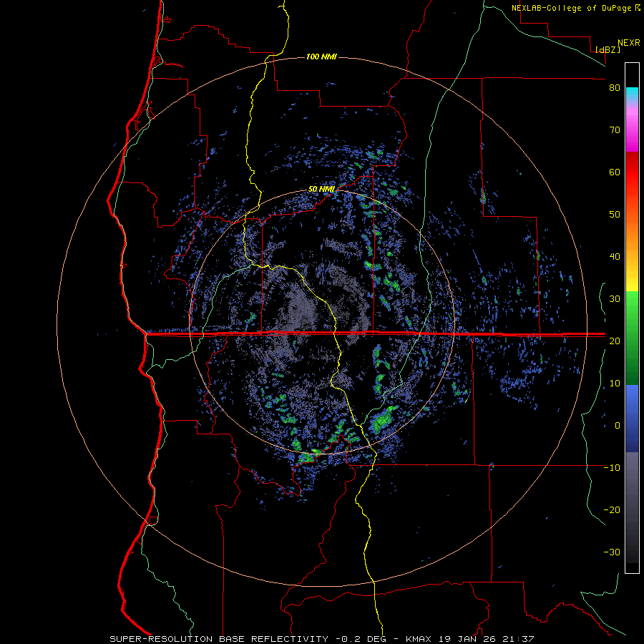Click the 60 value on the dBZ scale
This screenshot has height=644, width=644.
coord(615,172)
